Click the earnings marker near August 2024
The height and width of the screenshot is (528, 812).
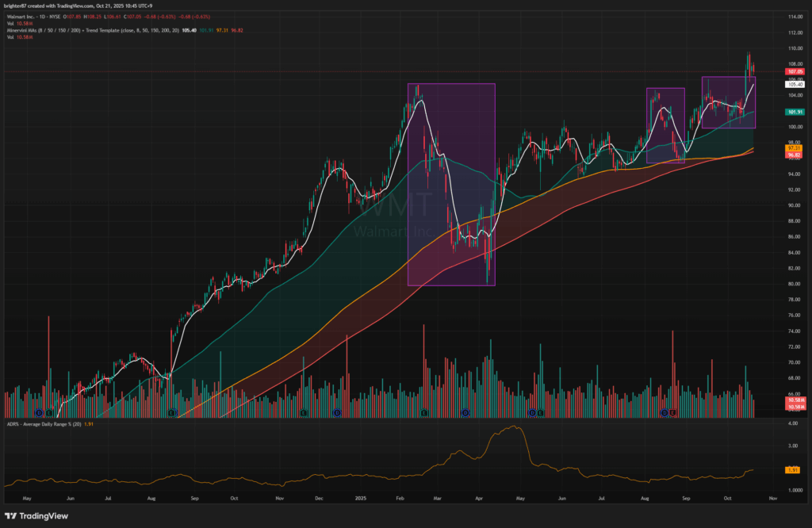point(172,412)
